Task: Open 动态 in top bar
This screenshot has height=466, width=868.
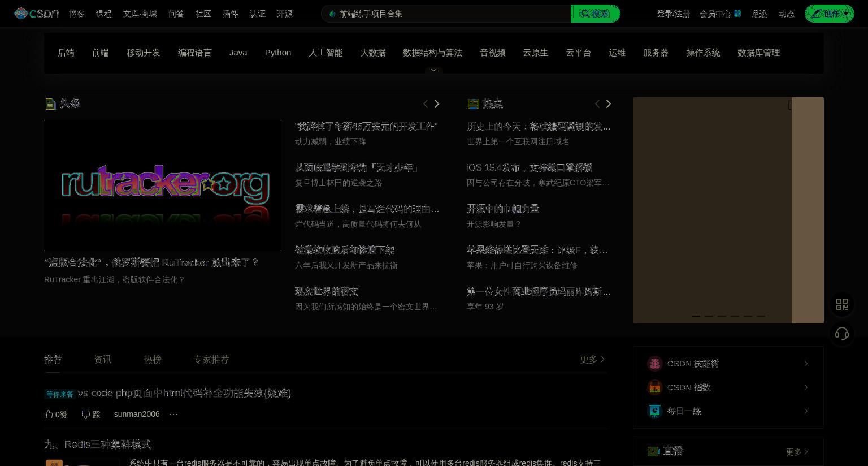Action: (x=786, y=14)
